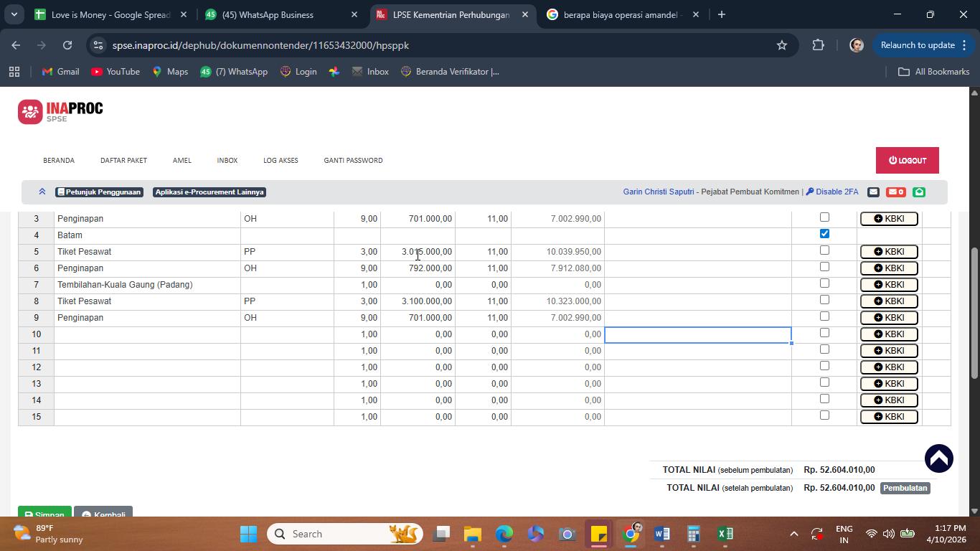
Task: Open AMEL menu item
Action: tap(182, 160)
